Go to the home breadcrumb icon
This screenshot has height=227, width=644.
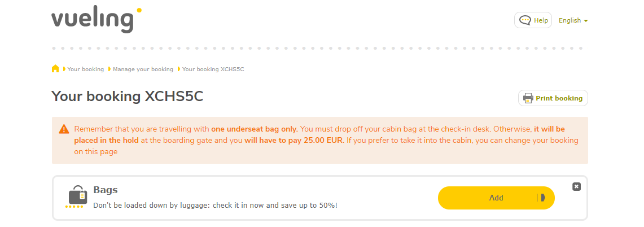pos(55,69)
